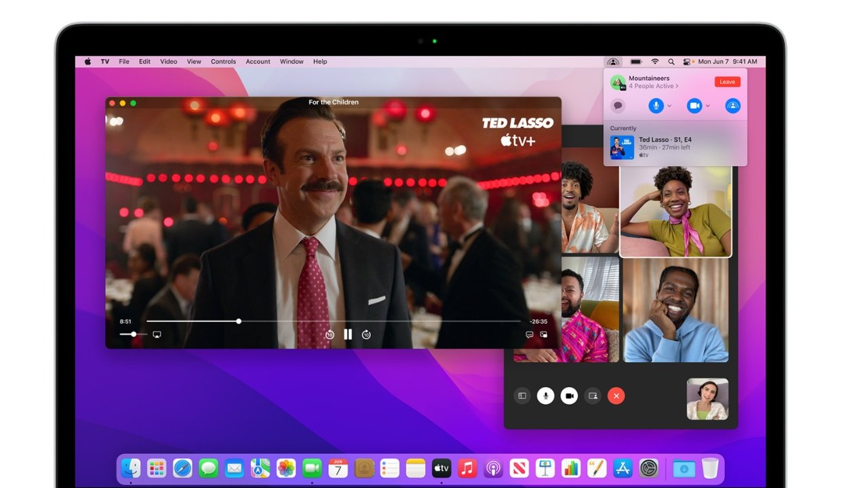Open Messages from the Dock
Screen dimensions: 868x488
[208, 468]
